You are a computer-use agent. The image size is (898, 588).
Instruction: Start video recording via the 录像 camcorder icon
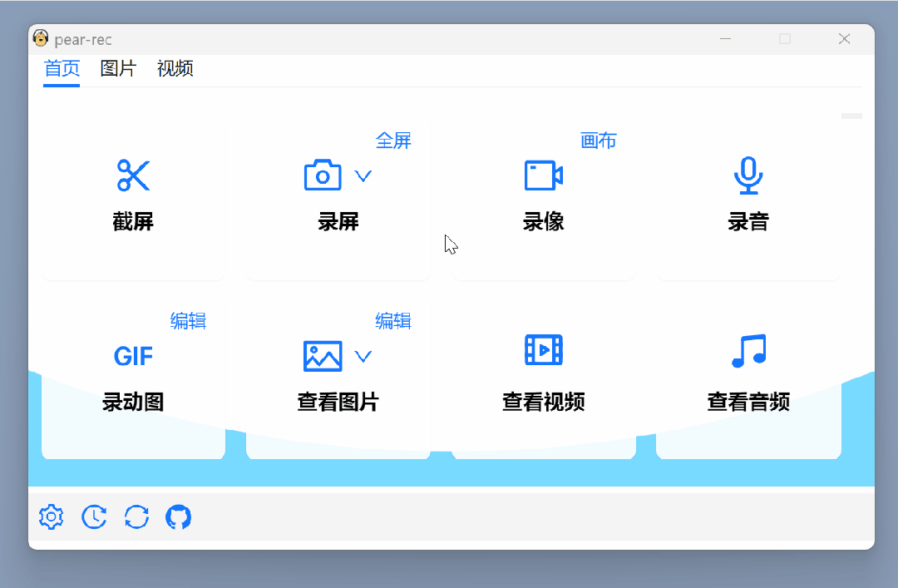[543, 175]
